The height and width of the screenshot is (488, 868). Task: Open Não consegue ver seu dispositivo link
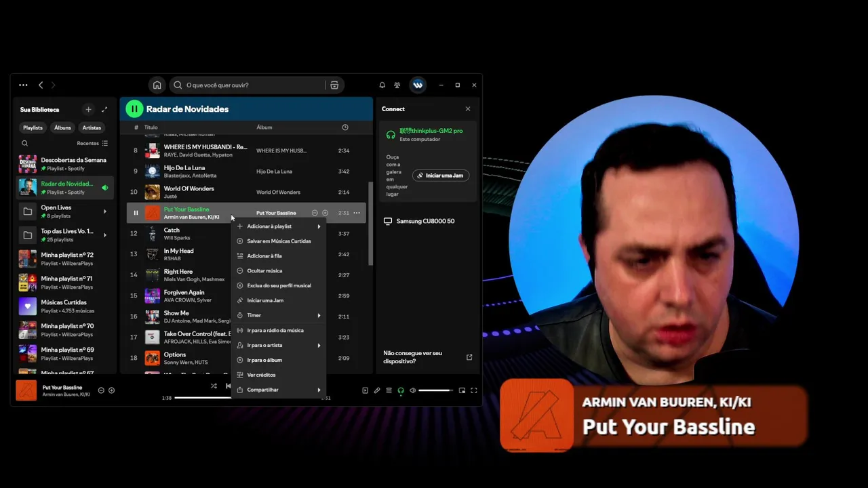click(x=428, y=357)
